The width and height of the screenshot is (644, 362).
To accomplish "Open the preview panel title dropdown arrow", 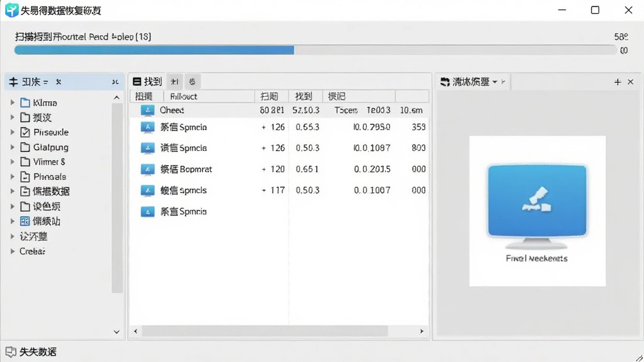I will 494,82.
